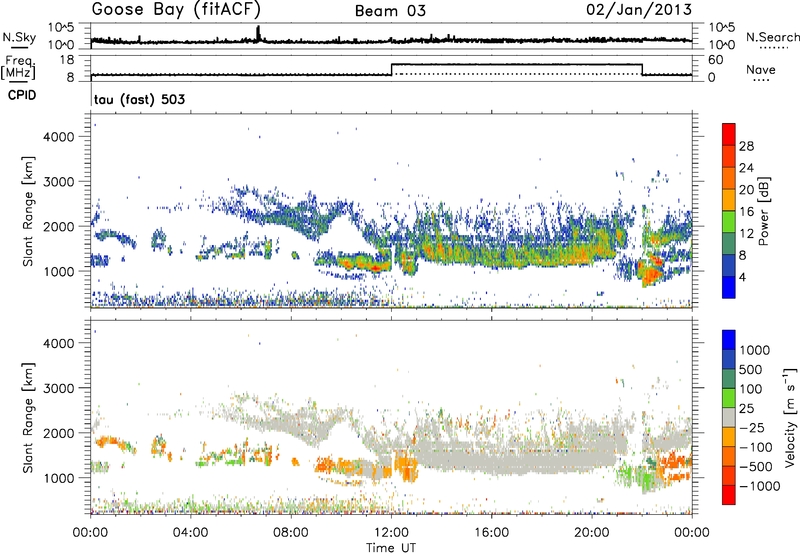Click the noise spike near 06:40 in the N.Sky plot

(258, 33)
